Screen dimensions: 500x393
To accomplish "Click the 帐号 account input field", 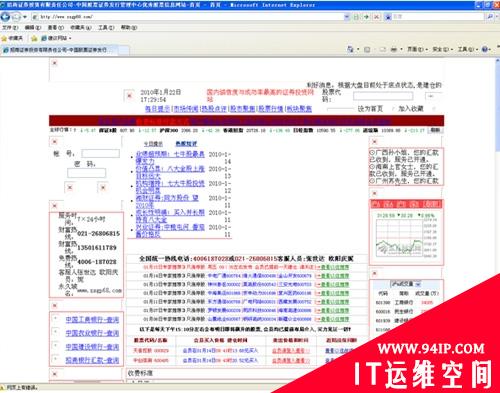I will point(100,153).
